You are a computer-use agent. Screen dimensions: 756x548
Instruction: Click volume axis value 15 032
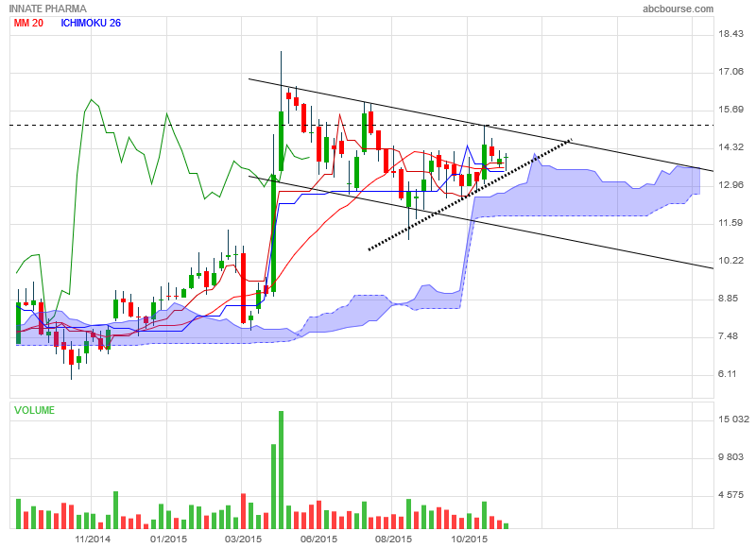coord(734,420)
